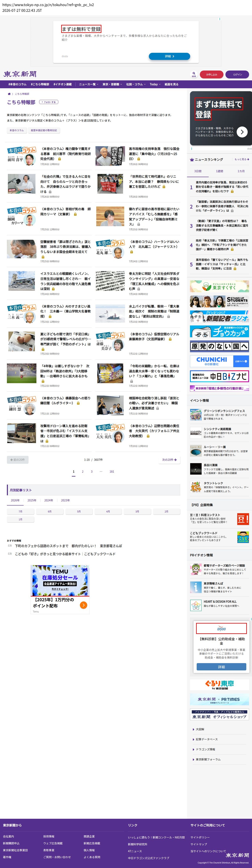This screenshot has width=252, height=868.
Task: Open article thumbnail about 水上バイク転覆
Action: pos(110,314)
